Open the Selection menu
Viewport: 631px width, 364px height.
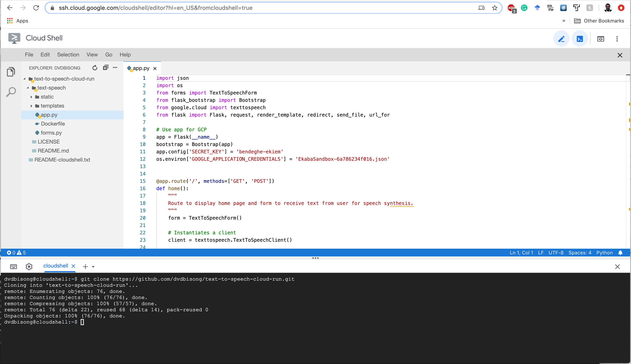pos(68,55)
